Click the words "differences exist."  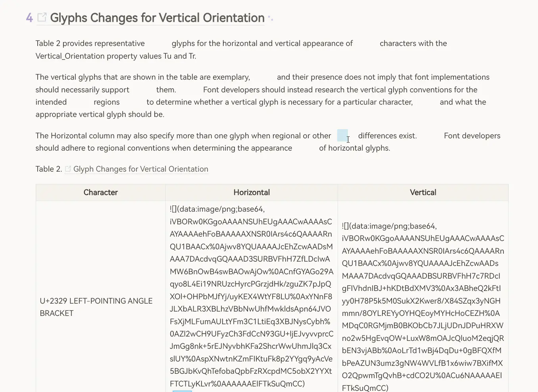tap(387, 136)
